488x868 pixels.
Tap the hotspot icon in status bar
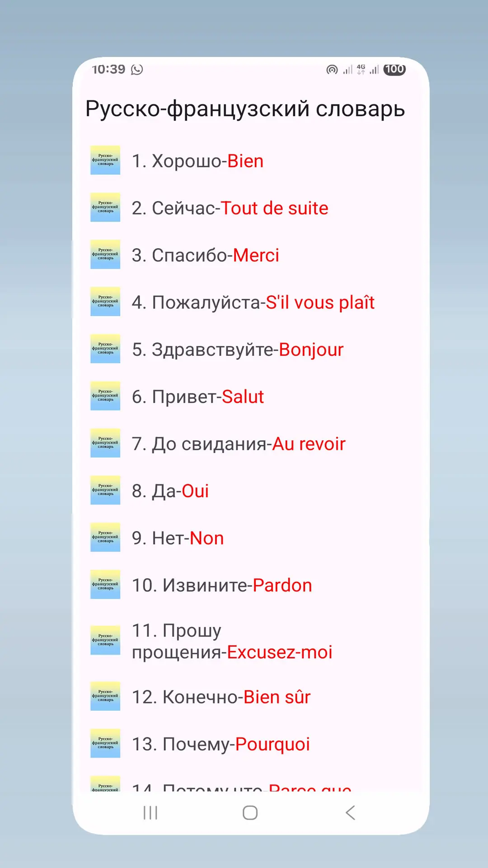[332, 69]
